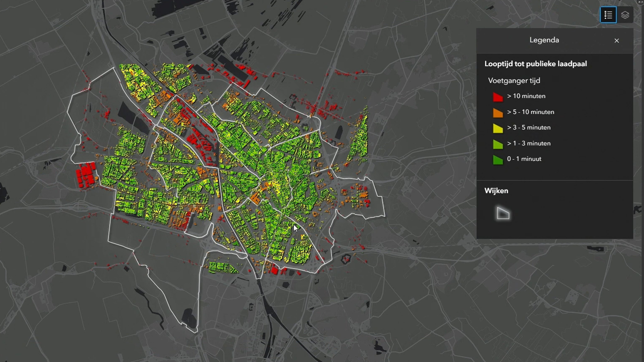Click the exit fullscreen arrows icon
The height and width of the screenshot is (362, 644).
coord(641,2)
